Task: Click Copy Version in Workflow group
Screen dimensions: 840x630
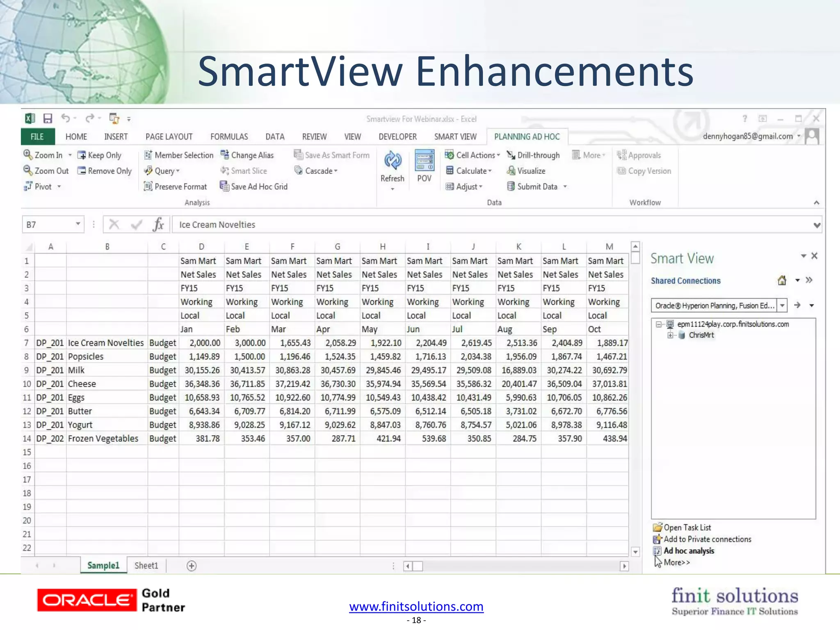Action: click(x=644, y=171)
